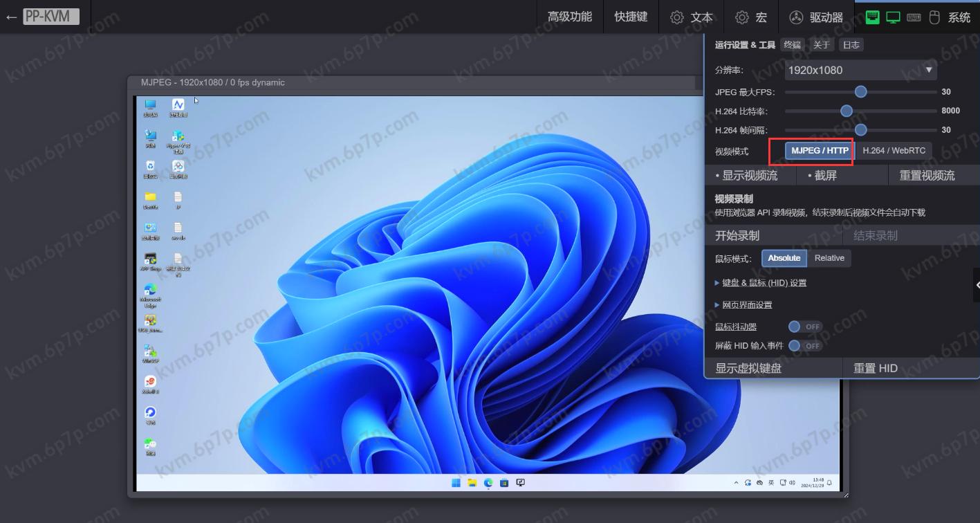Viewport: 980px width, 523px height.
Task: Toggle the 鼠标抖动器 mouse jiggler switch
Action: [x=804, y=327]
